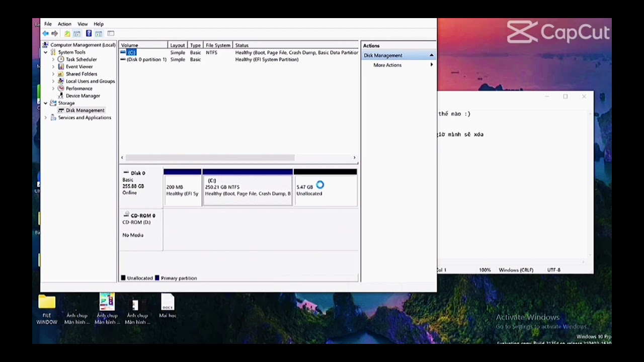This screenshot has width=644, height=362.
Task: Toggle the Show/Hide Action Pane toolbar icon
Action: pyautogui.click(x=99, y=34)
